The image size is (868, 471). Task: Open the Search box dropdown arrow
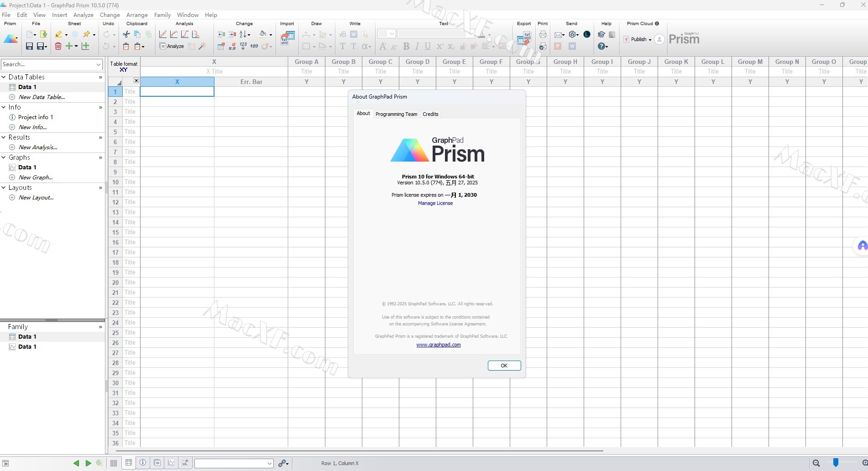[x=99, y=64]
